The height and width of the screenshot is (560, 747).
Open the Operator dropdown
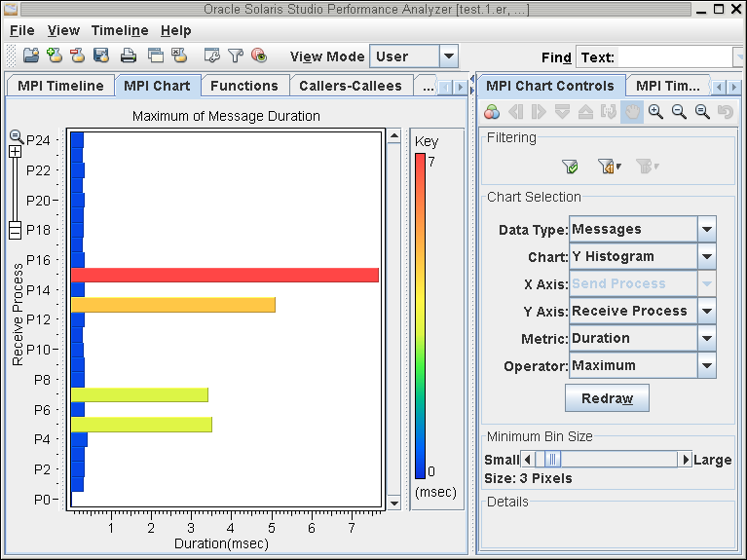(707, 365)
